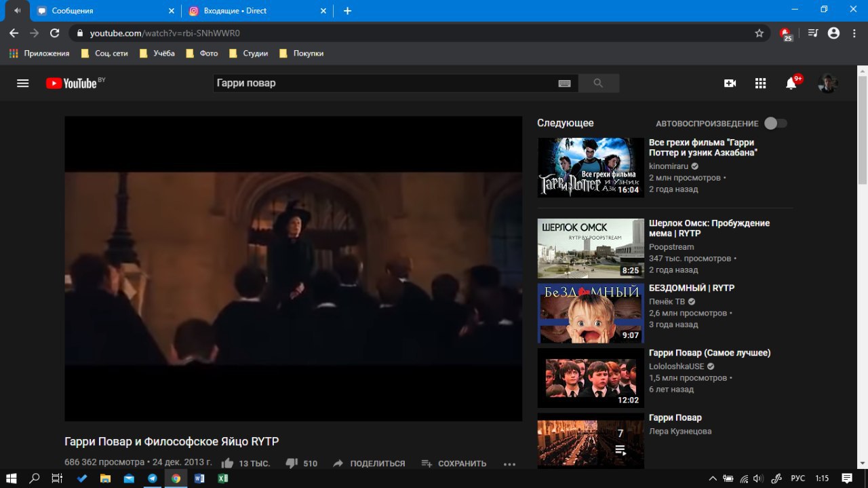The width and height of the screenshot is (868, 488).
Task: Click the 686 362 просмотра view count
Action: pyautogui.click(x=105, y=462)
